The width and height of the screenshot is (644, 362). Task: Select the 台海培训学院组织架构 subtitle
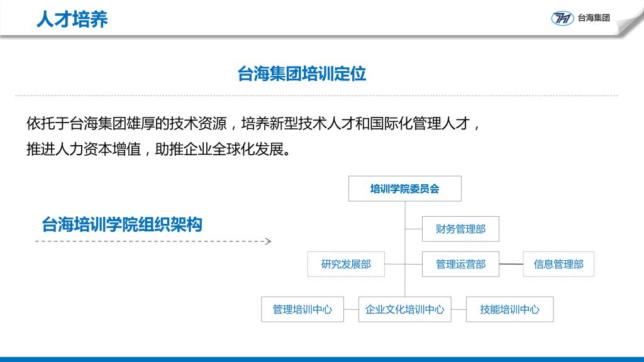point(122,224)
